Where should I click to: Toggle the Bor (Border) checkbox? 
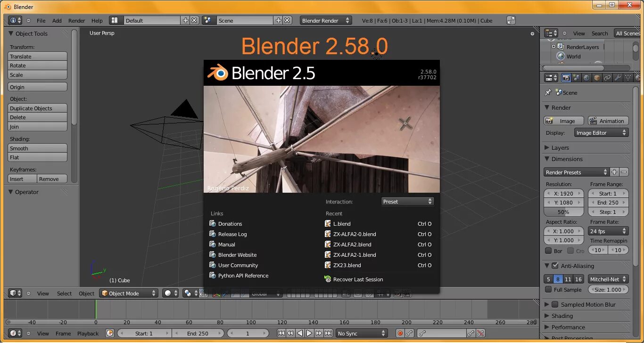548,251
